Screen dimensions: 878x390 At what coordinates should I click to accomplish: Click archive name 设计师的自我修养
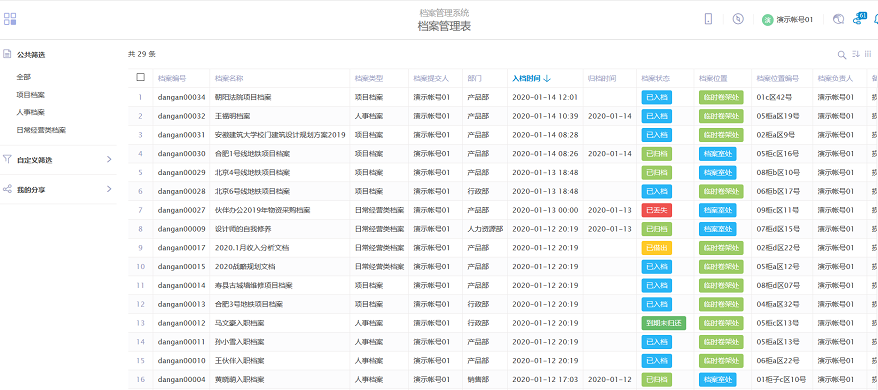(243, 229)
